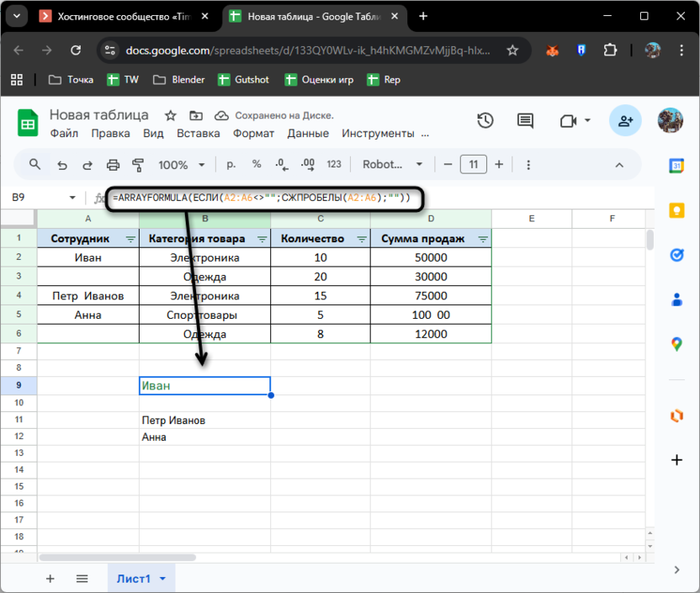Add a new sheet with plus button
The width and height of the screenshot is (700, 593).
(x=50, y=579)
